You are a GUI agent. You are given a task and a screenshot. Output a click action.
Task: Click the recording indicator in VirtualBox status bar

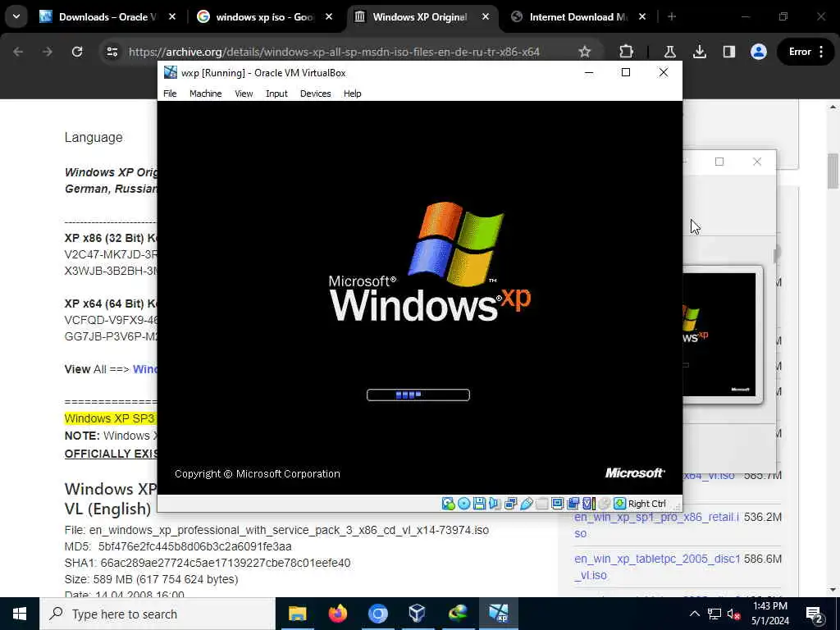[x=573, y=504]
